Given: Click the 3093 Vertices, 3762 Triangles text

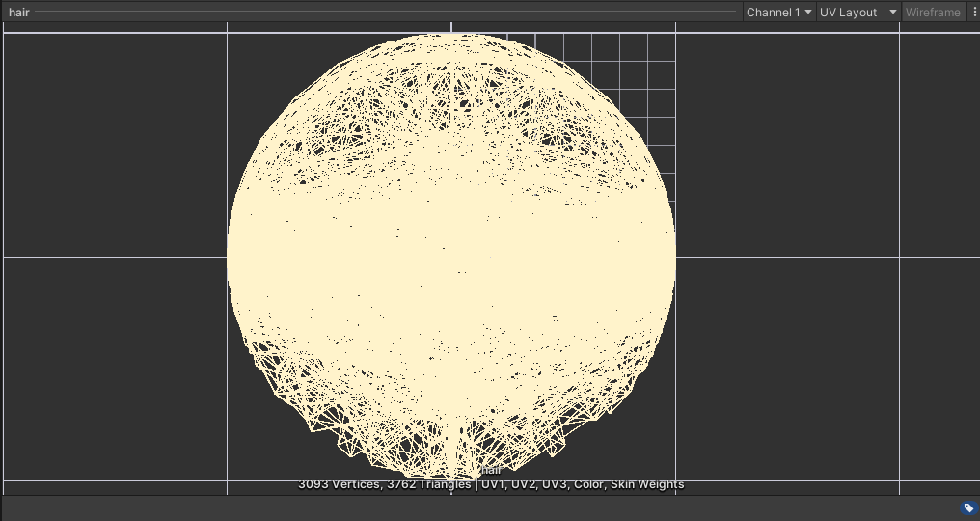Looking at the screenshot, I should click(384, 484).
